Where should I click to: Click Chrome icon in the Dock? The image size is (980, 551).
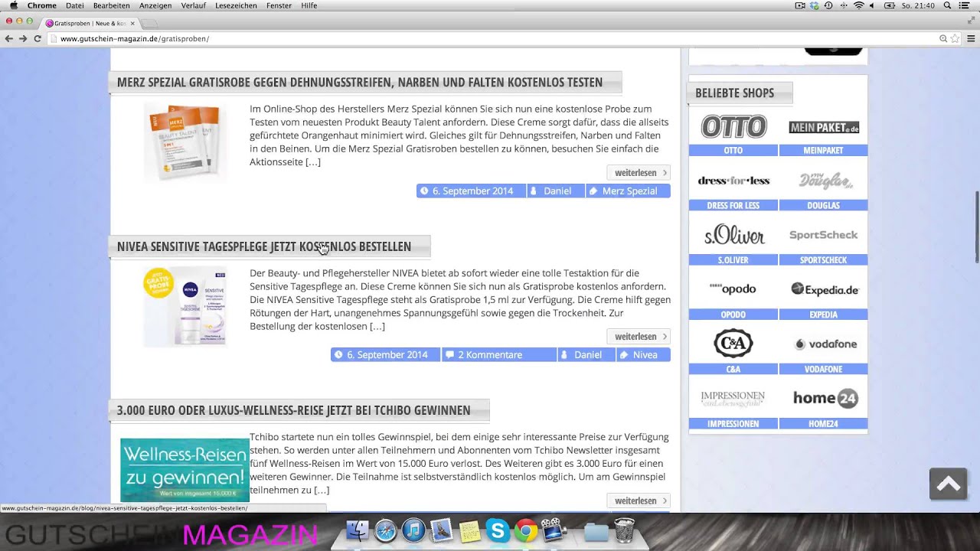pos(525,530)
